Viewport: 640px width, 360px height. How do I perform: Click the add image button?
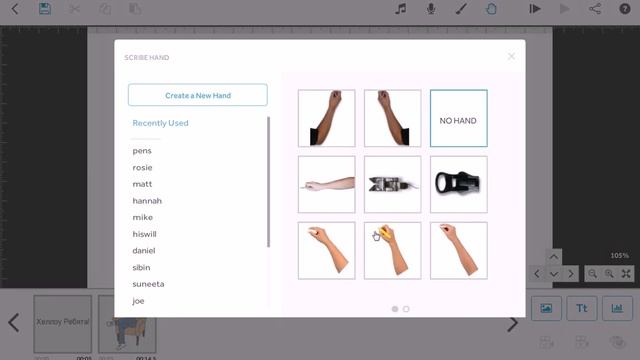546,308
